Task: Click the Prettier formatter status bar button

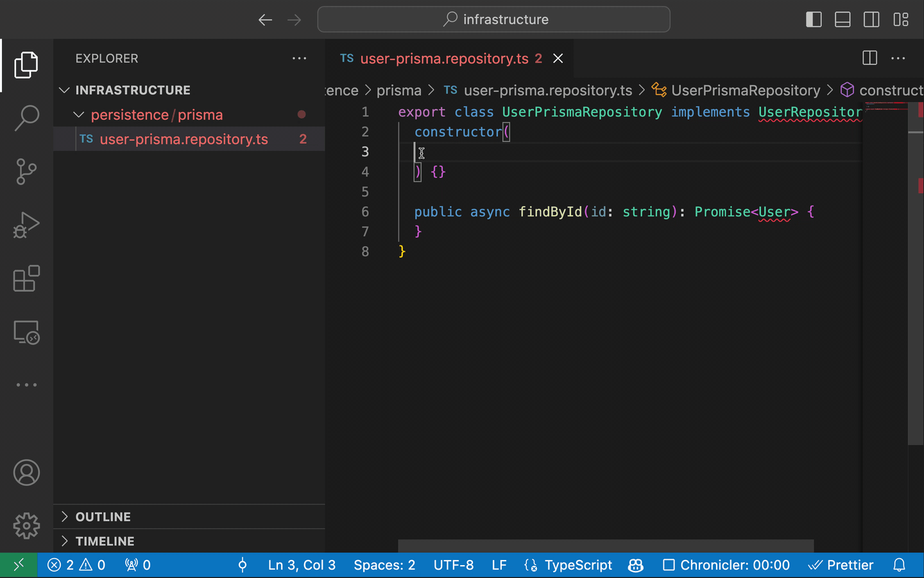Action: click(841, 565)
